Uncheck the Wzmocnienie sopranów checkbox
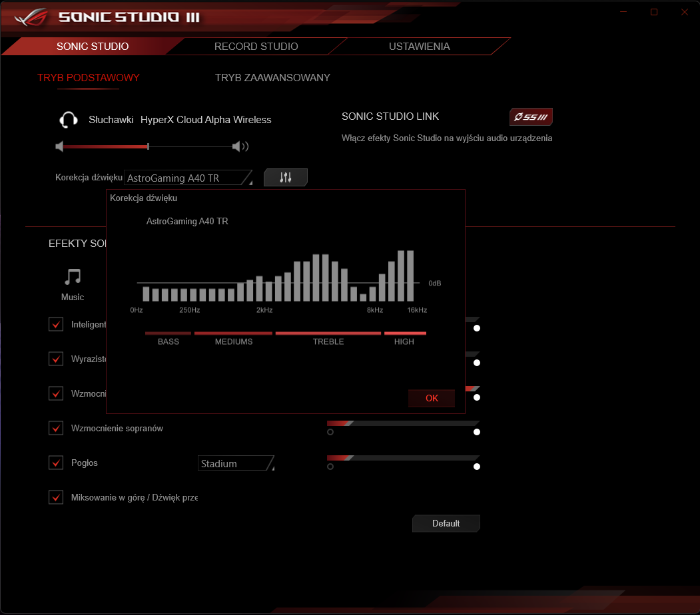Screen dimensions: 700x615 (56, 428)
